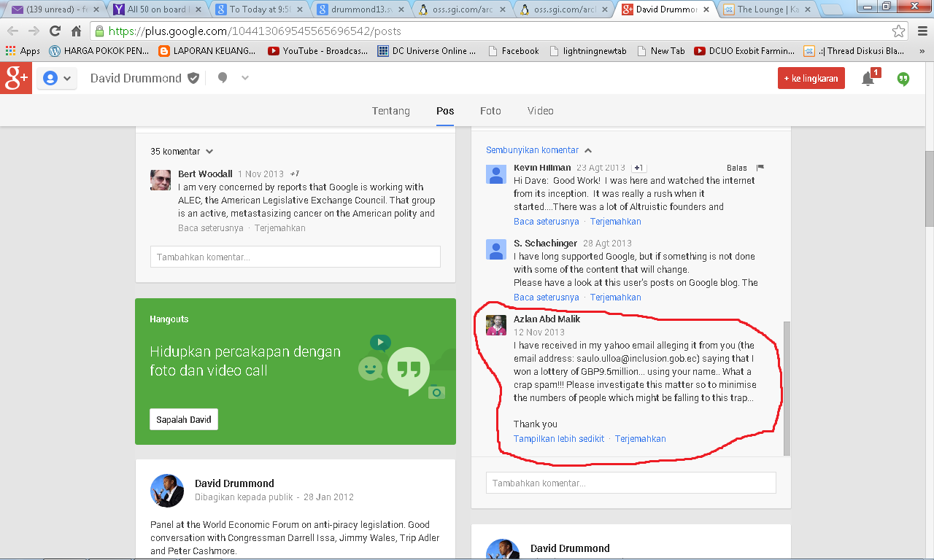Image resolution: width=934 pixels, height=560 pixels.
Task: Open the 'DC Universe Online' bookmark
Action: click(x=427, y=51)
